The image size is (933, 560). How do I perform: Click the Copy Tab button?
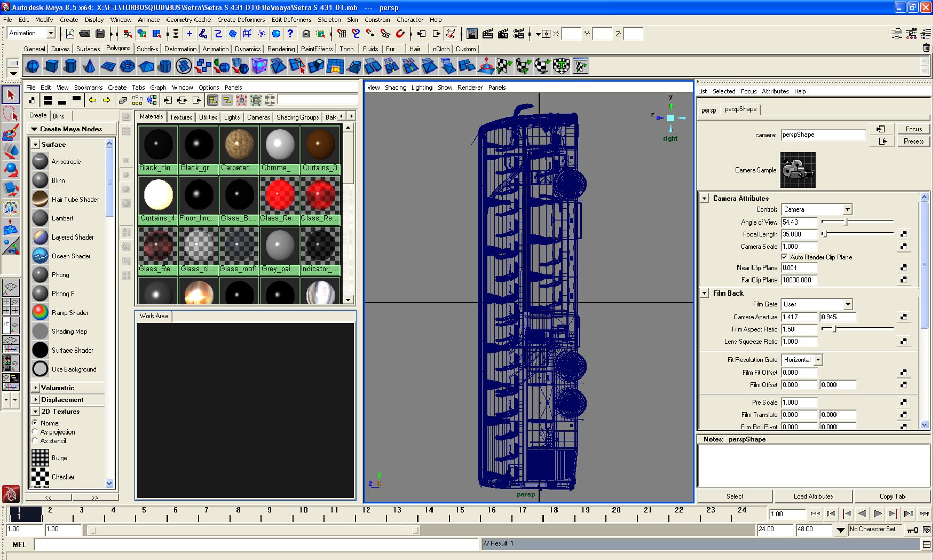892,496
